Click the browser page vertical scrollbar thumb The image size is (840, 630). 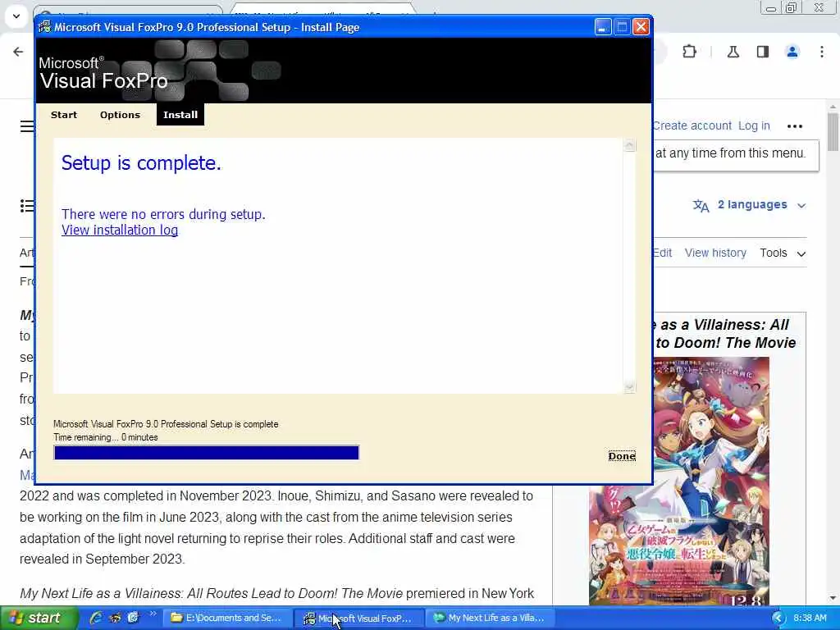pos(833,132)
